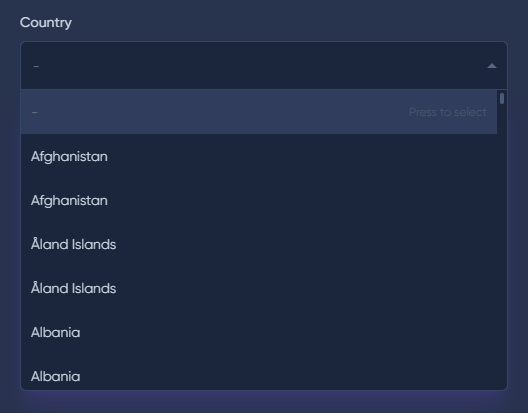Dismiss the list by clicking the background below it
Screen dimensions: 528x413
pos(264,402)
